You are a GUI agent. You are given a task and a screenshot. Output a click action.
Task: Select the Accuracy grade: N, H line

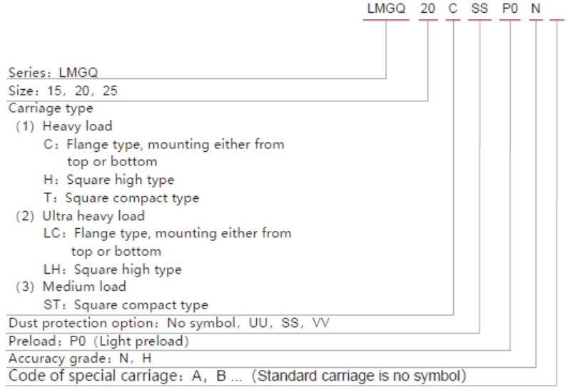pyautogui.click(x=79, y=358)
